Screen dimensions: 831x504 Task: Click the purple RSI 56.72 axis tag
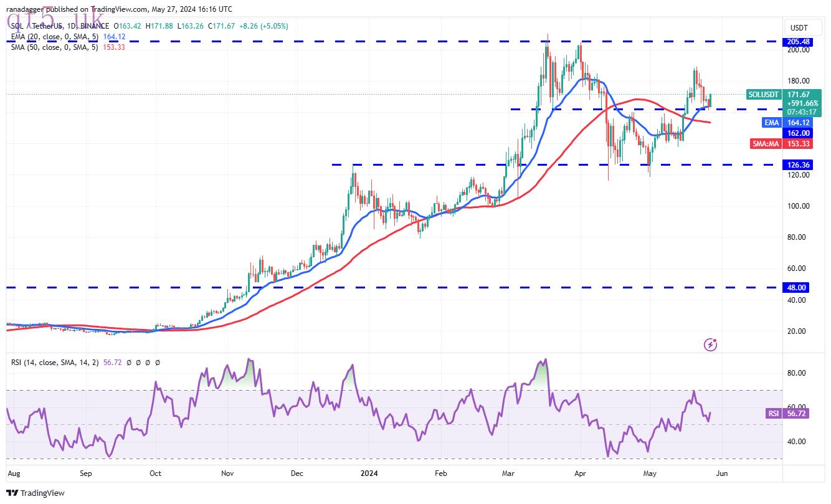coord(787,413)
